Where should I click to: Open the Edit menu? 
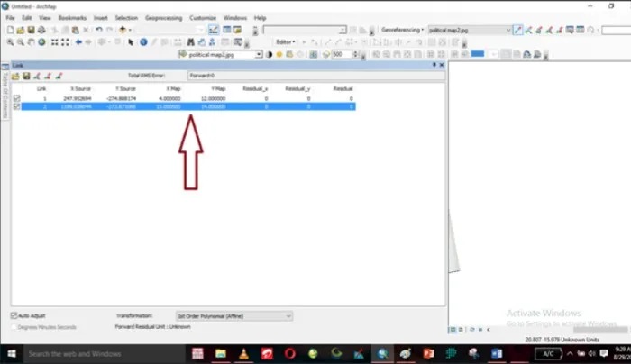pyautogui.click(x=26, y=18)
